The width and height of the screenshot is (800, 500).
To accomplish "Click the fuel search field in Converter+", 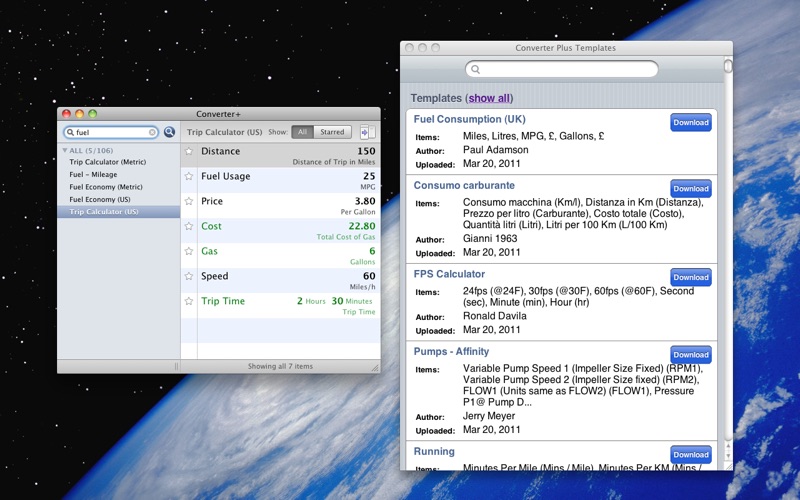I will coord(111,132).
